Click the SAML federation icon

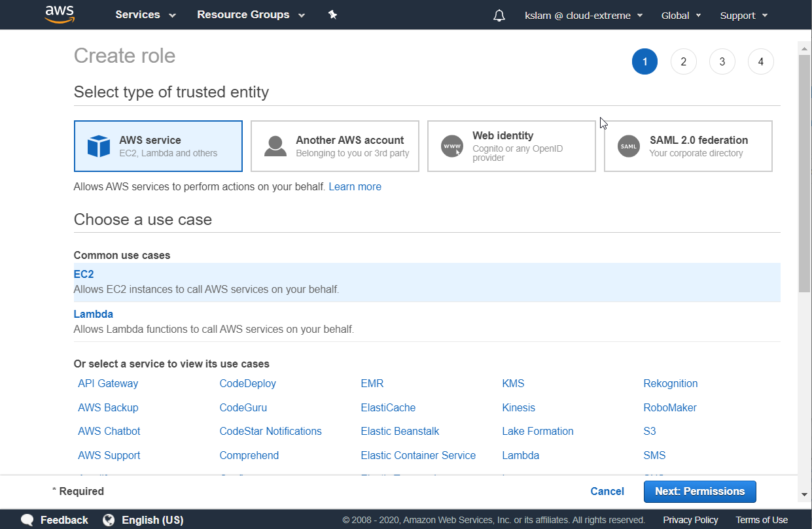(x=629, y=146)
